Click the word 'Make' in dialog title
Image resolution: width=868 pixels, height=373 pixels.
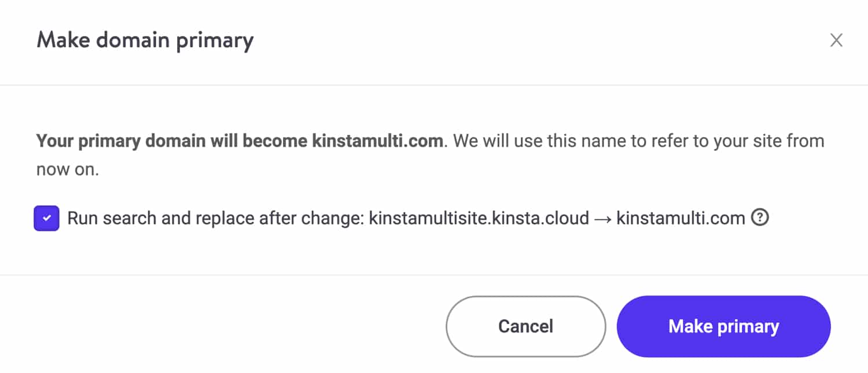point(62,40)
